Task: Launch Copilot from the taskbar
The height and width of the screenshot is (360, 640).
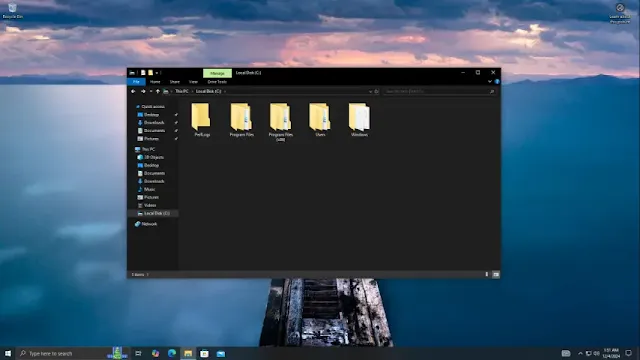Action: tap(156, 353)
